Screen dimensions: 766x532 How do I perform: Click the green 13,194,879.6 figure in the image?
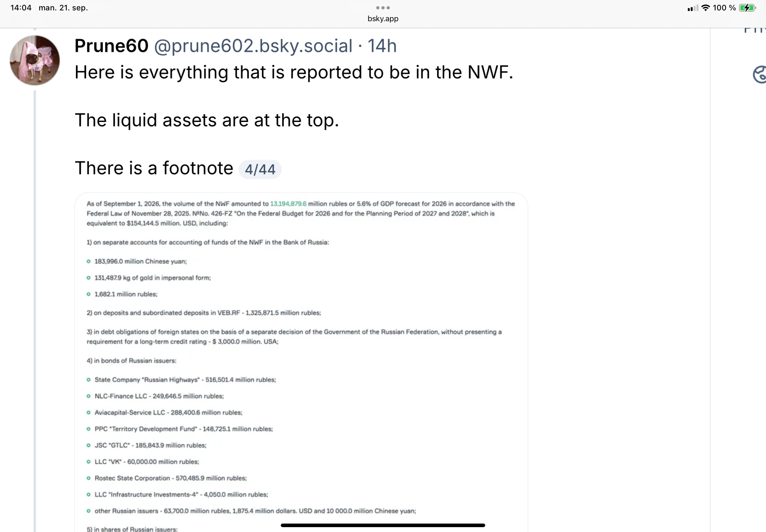(x=288, y=204)
